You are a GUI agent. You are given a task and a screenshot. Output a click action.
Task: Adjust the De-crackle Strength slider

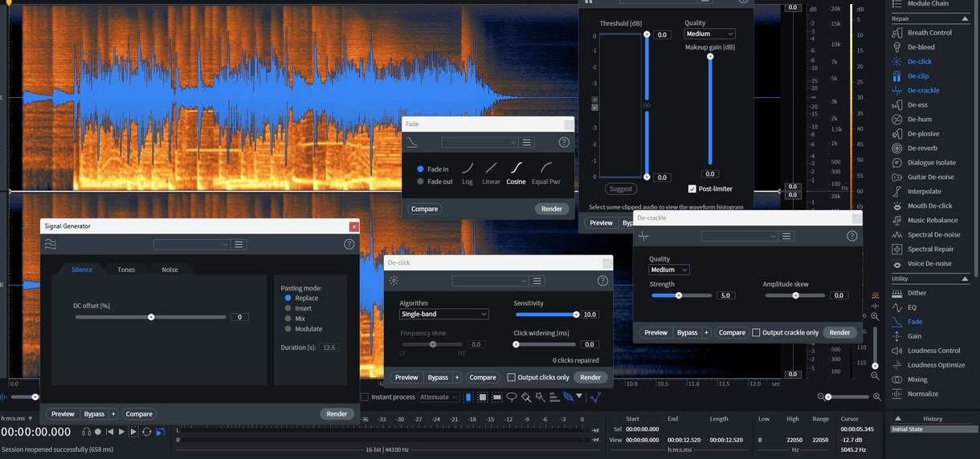tap(681, 295)
